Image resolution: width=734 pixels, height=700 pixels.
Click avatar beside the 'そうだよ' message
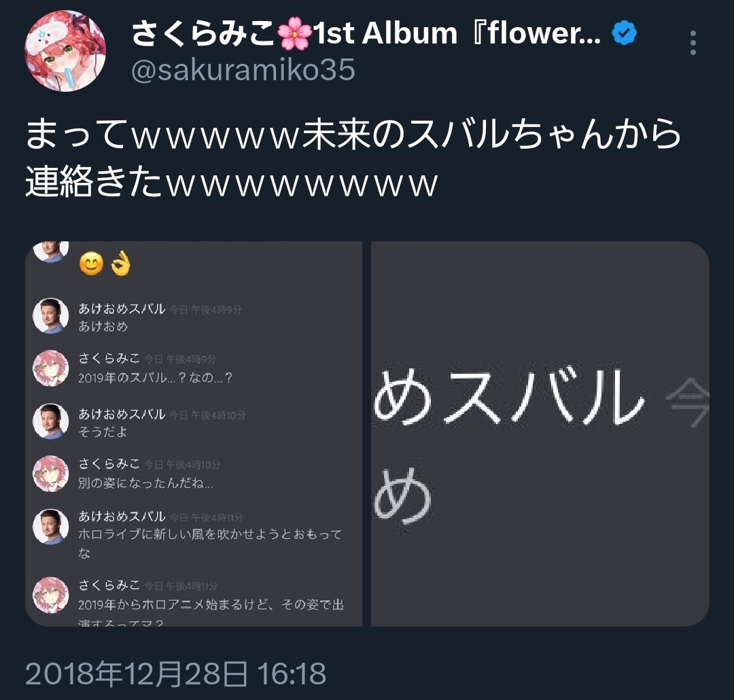[x=50, y=421]
